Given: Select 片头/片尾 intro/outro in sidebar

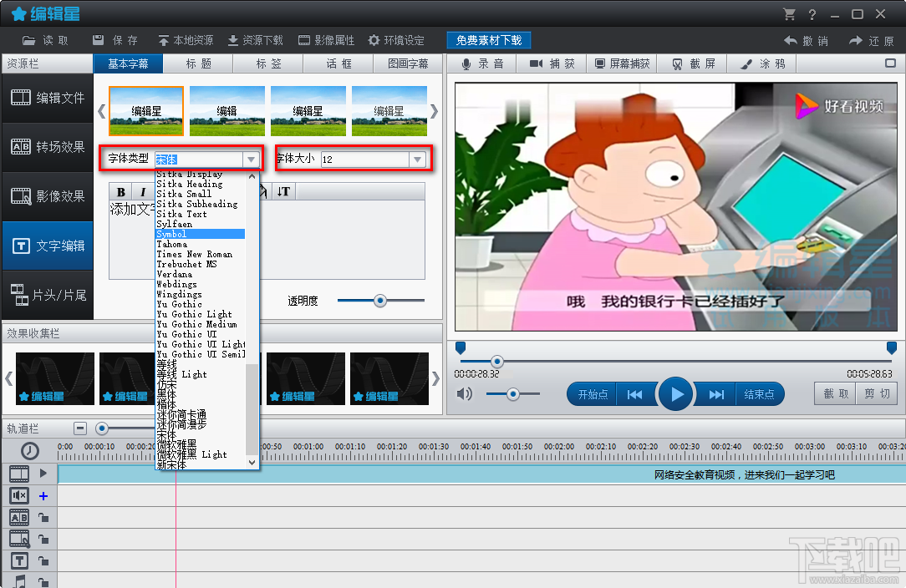Looking at the screenshot, I should [48, 295].
